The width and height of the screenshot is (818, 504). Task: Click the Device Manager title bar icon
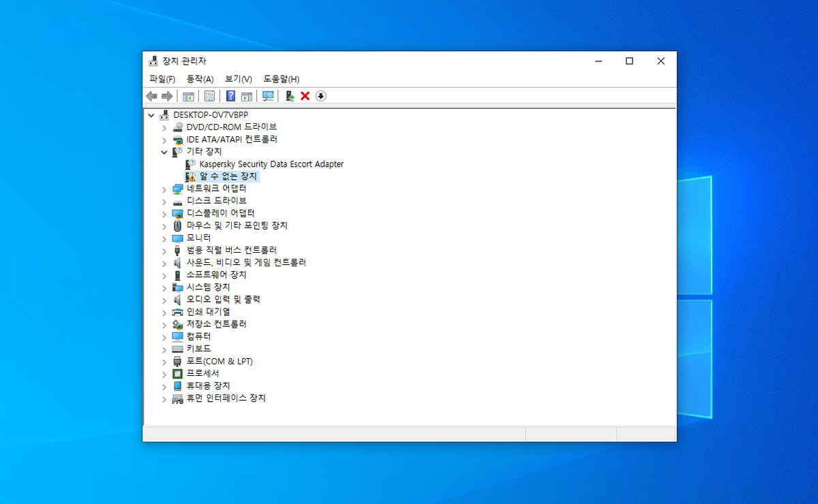[x=153, y=61]
